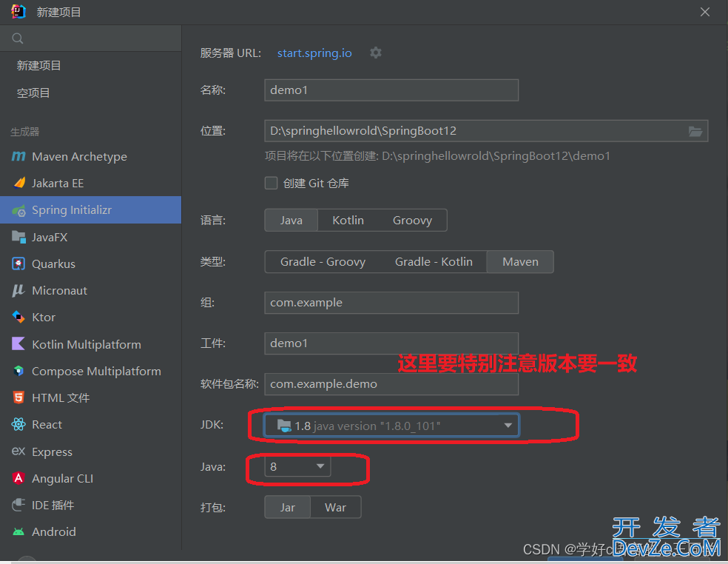Open the start.spring.io link

314,53
